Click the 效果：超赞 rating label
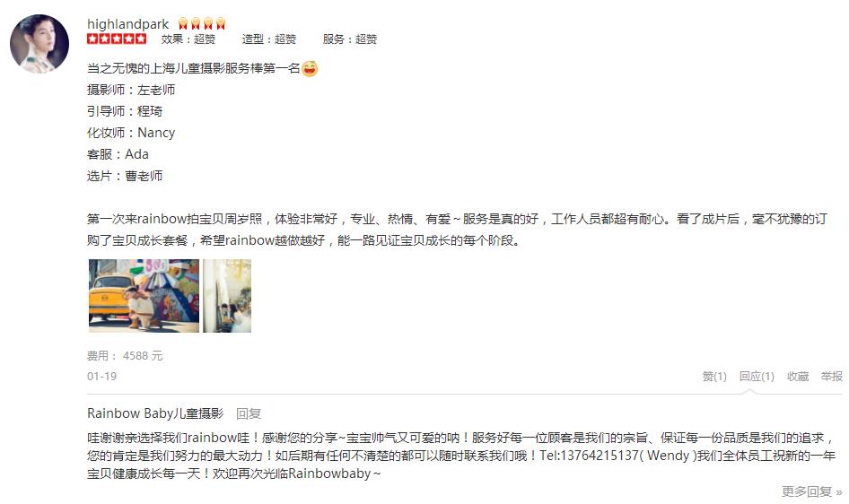The height and width of the screenshot is (504, 849). pos(188,39)
